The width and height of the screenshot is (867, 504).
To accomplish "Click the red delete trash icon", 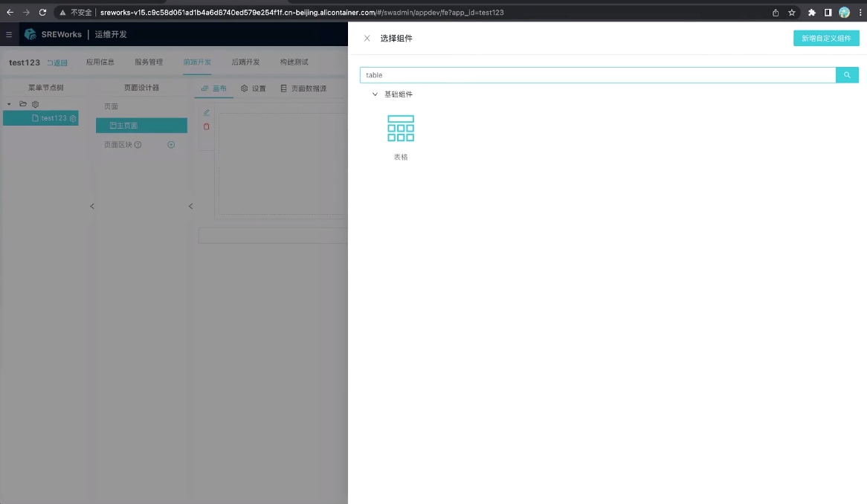I will pyautogui.click(x=207, y=126).
